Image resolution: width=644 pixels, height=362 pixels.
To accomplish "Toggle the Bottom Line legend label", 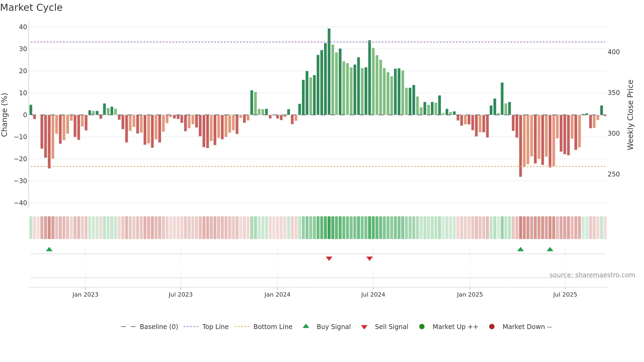I will pyautogui.click(x=273, y=327).
